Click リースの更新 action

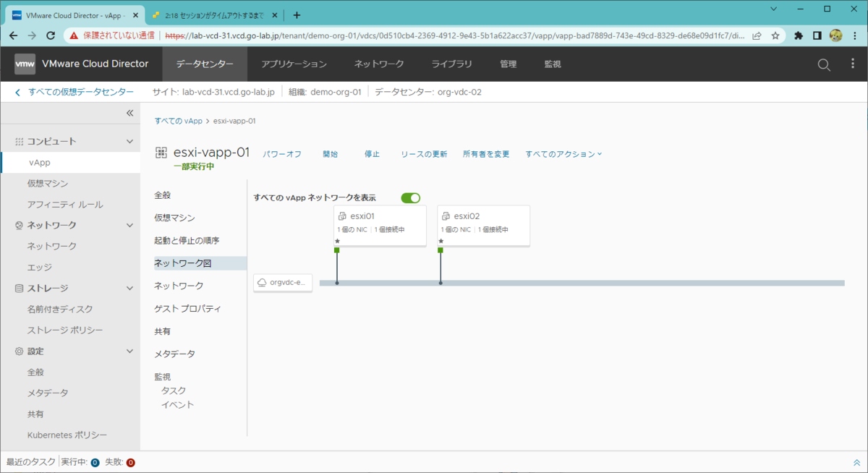[x=424, y=154]
